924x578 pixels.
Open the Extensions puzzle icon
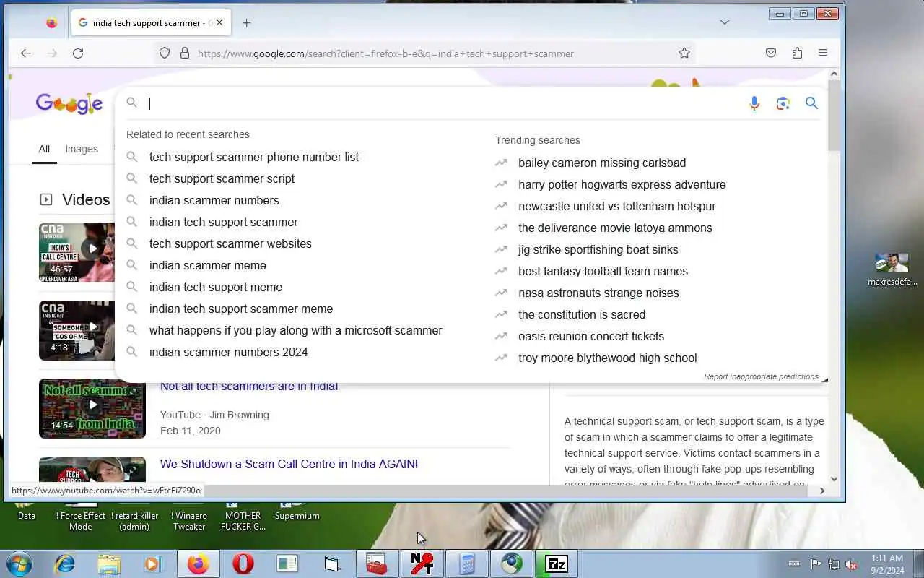point(797,53)
